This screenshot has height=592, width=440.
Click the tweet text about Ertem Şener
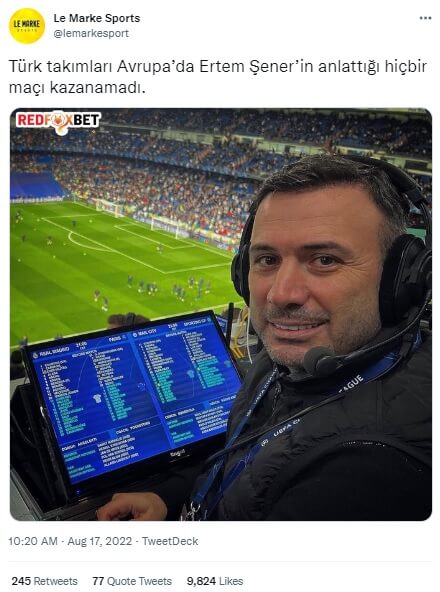click(218, 77)
